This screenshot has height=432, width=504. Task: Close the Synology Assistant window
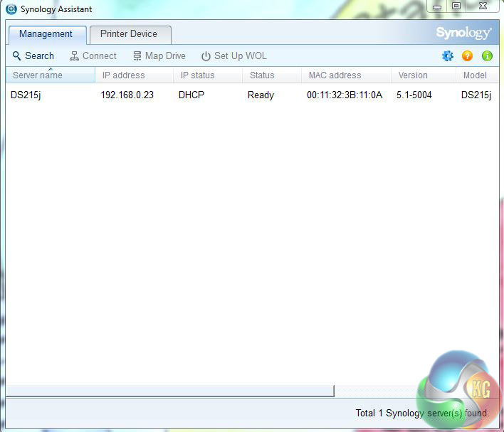(x=483, y=6)
